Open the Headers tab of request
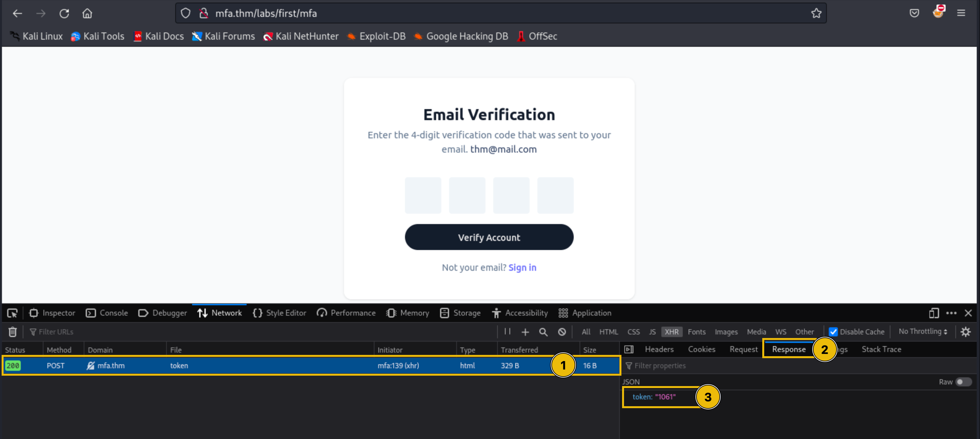Screen dimensions: 980x439 pos(659,349)
